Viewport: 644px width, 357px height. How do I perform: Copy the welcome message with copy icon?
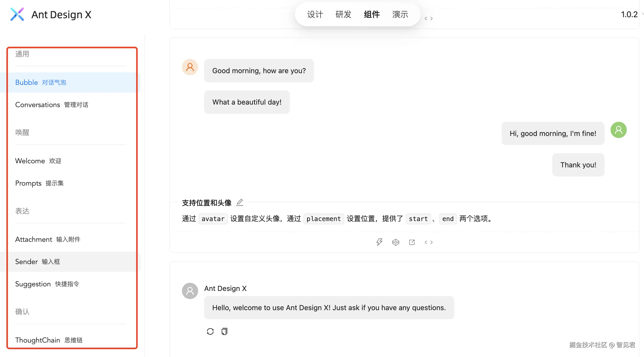point(224,331)
